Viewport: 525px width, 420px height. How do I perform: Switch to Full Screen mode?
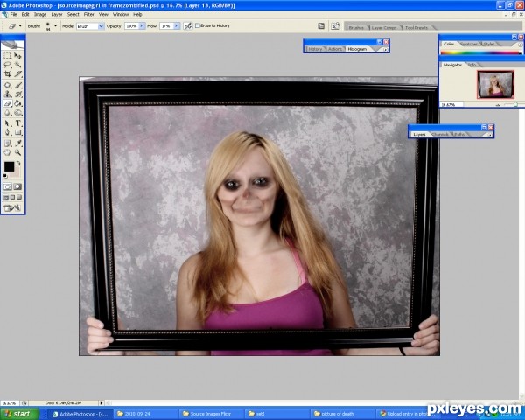(x=19, y=197)
